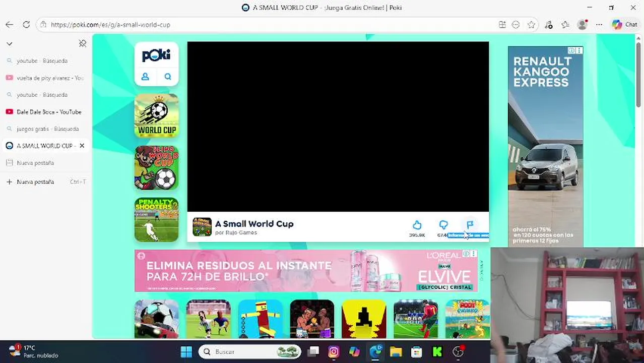Switch to the 'Nueva pestaña' open tab
Image resolution: width=644 pixels, height=363 pixels.
45,163
